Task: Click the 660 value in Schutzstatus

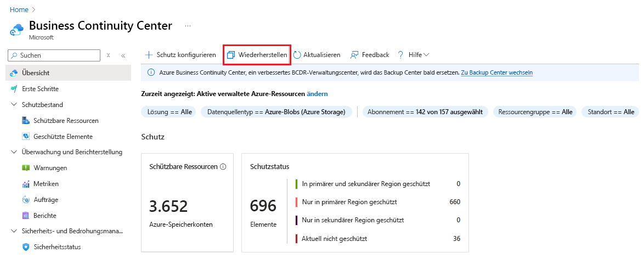Action: point(455,202)
